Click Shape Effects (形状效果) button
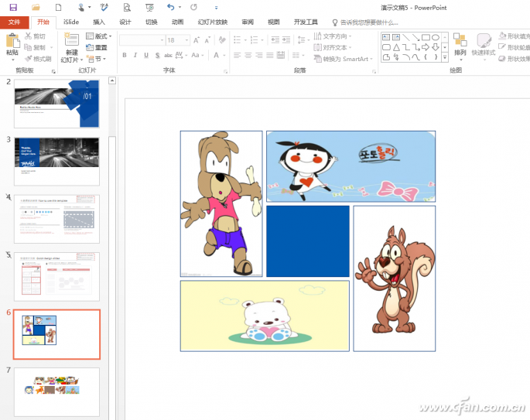Screen dimensions: 530x420 coord(514,59)
